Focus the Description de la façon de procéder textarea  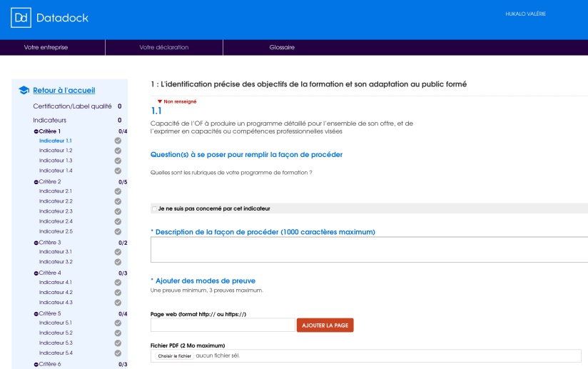[369, 250]
